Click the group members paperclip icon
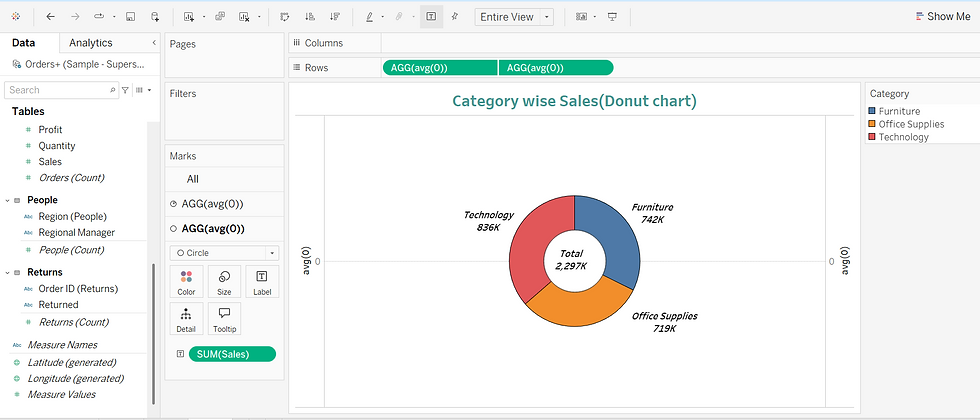 (399, 17)
